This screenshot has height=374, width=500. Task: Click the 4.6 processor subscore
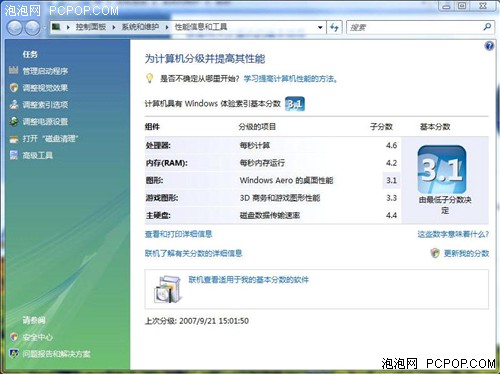391,145
